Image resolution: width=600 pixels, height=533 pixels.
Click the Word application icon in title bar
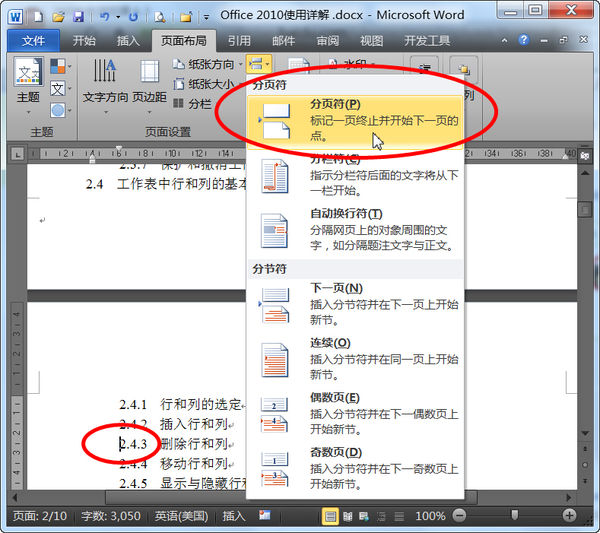coord(15,16)
